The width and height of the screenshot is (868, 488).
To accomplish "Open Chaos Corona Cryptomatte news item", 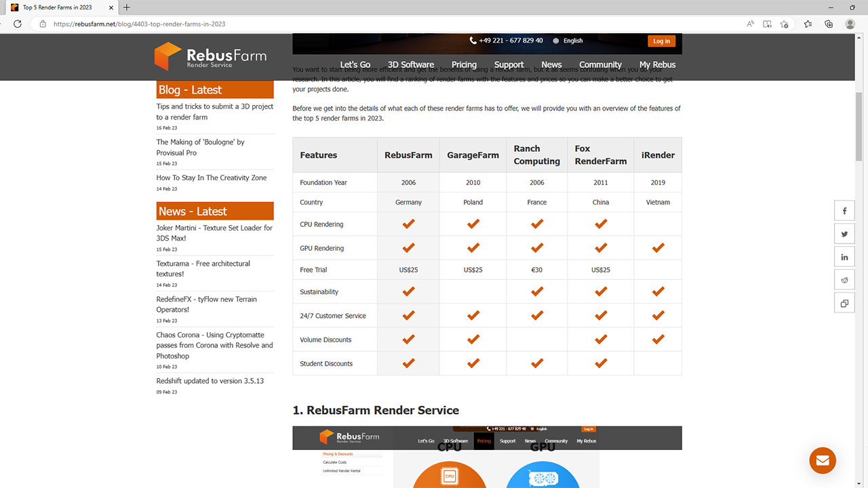I will [x=214, y=346].
